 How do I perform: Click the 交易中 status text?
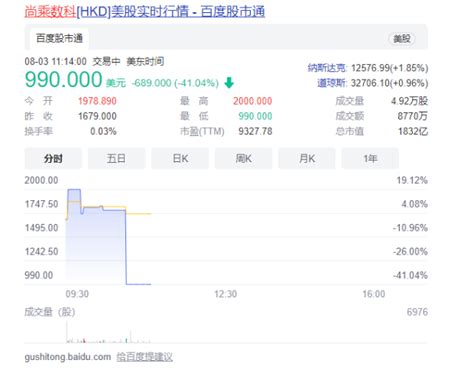[106, 62]
